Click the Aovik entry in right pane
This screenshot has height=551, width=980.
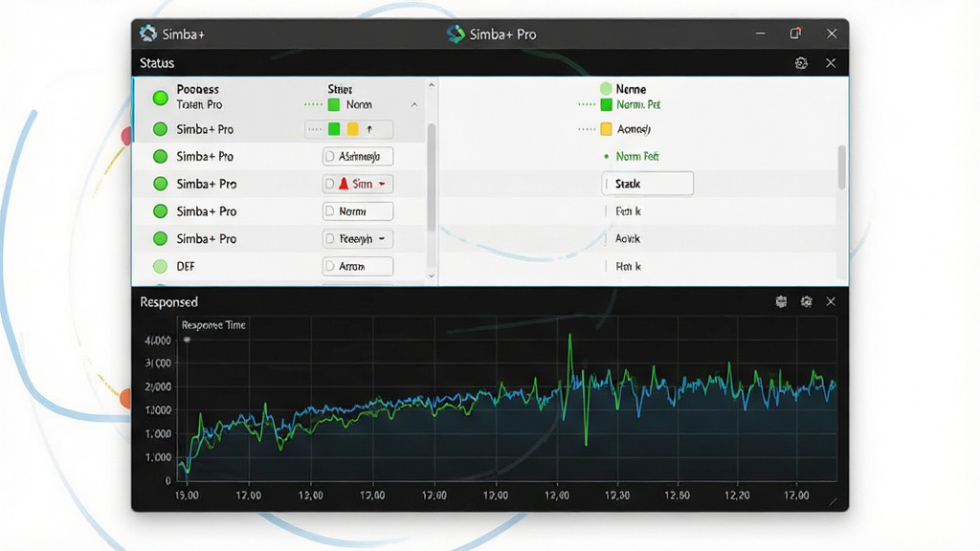pos(628,238)
